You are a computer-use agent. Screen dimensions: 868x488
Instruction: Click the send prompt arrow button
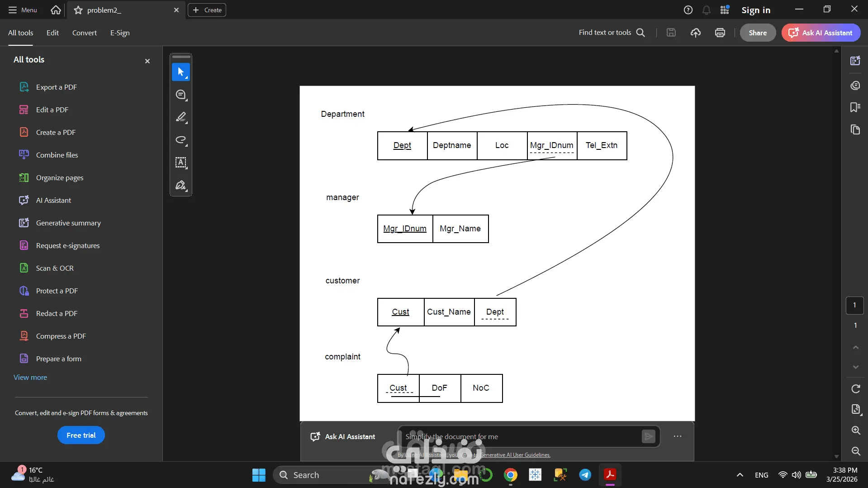point(648,436)
